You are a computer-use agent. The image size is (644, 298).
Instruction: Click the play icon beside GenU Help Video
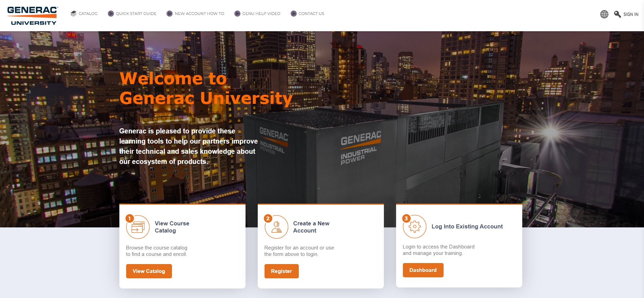pos(237,14)
